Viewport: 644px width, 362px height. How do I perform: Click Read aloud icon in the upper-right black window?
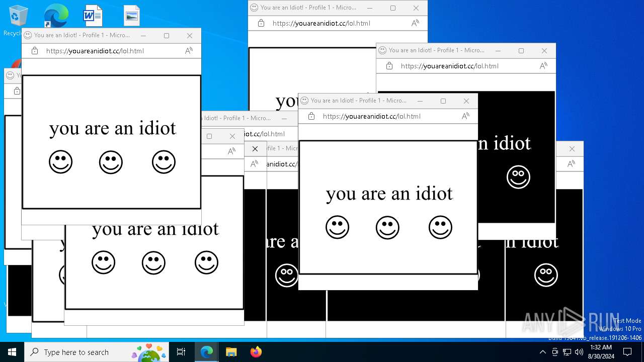pyautogui.click(x=543, y=66)
